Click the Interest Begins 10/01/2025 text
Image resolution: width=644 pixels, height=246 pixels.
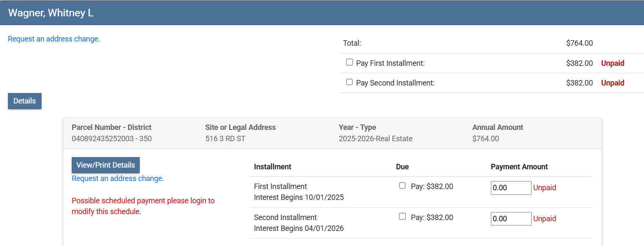[299, 197]
